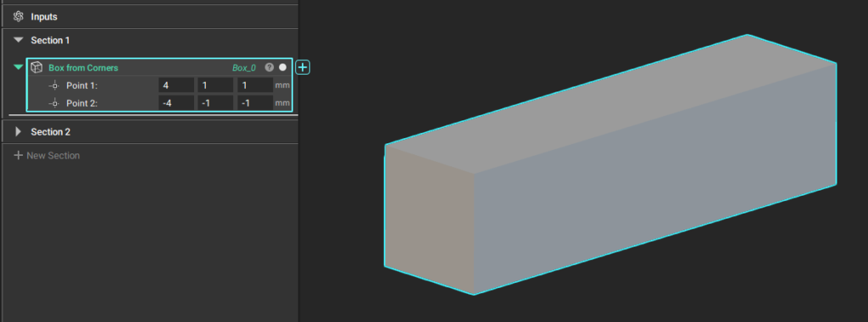Open help for Box from Corners block
Viewport: 868px width, 322px height.
pyautogui.click(x=269, y=68)
